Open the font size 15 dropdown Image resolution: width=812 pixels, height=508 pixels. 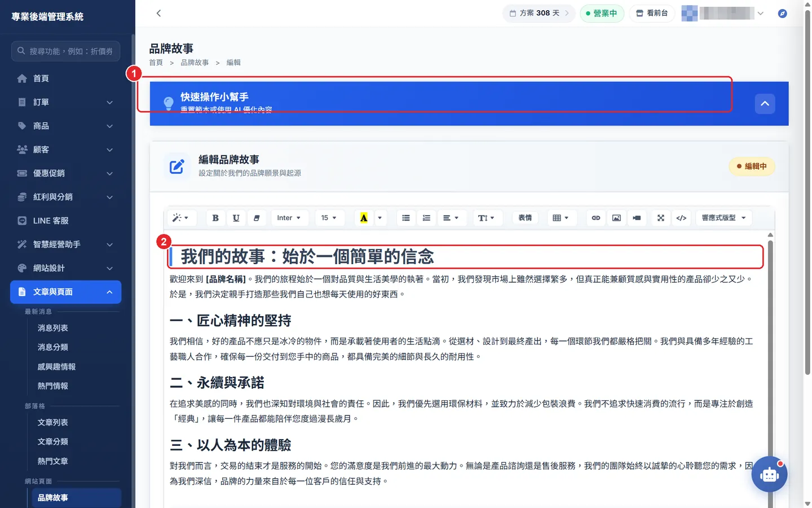click(x=329, y=218)
